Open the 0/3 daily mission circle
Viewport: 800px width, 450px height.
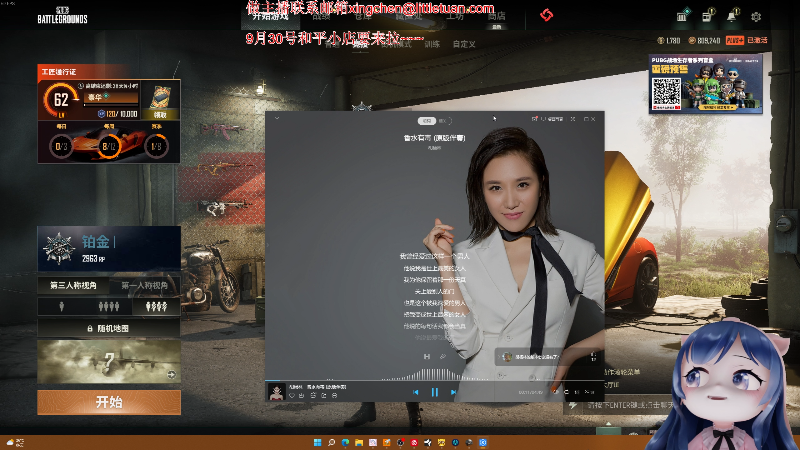click(x=61, y=146)
